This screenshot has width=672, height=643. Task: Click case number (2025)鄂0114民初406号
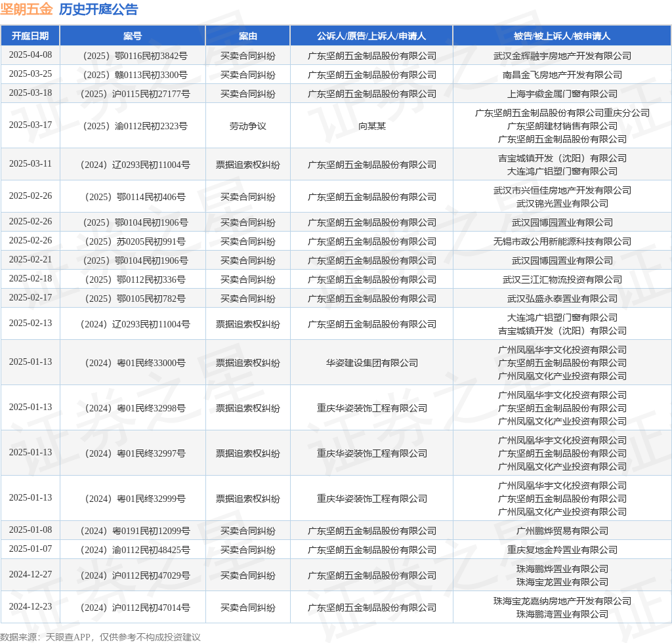[x=135, y=197]
